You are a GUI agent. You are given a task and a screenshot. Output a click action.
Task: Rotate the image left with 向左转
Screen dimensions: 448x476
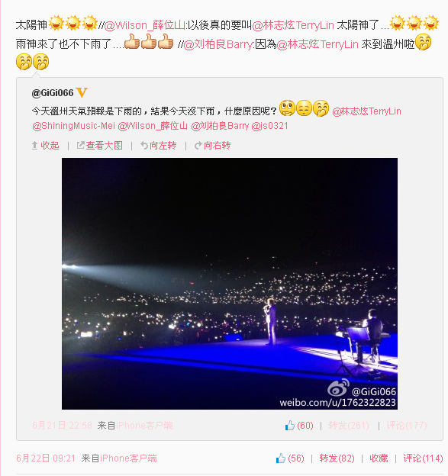point(158,146)
